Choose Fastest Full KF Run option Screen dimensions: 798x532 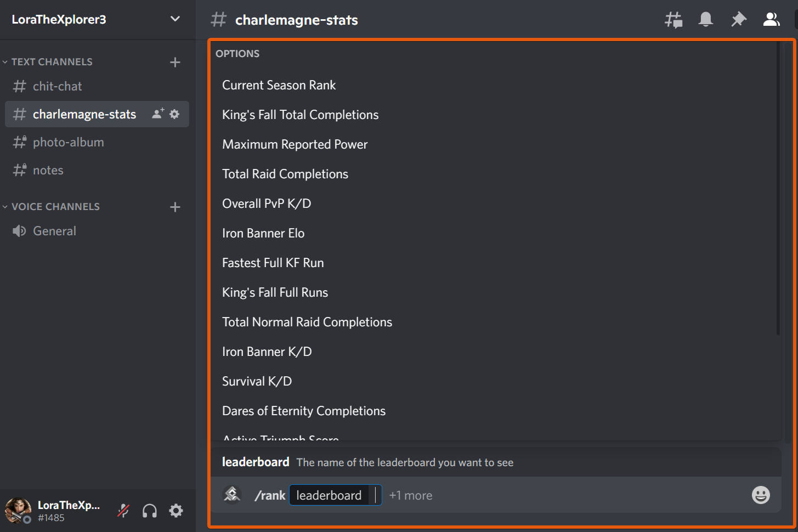[495, 263]
